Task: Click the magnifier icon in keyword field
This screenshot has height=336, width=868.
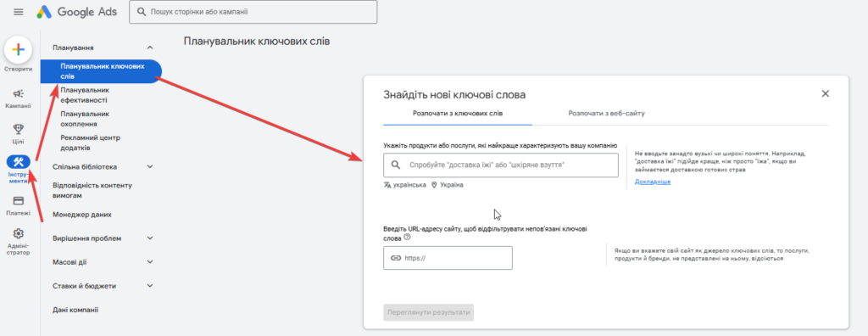Action: pos(396,165)
